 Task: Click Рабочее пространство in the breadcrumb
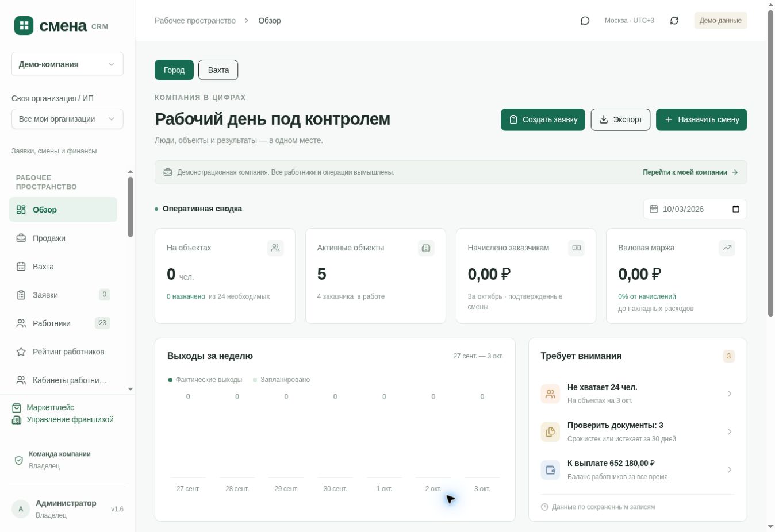tap(195, 21)
